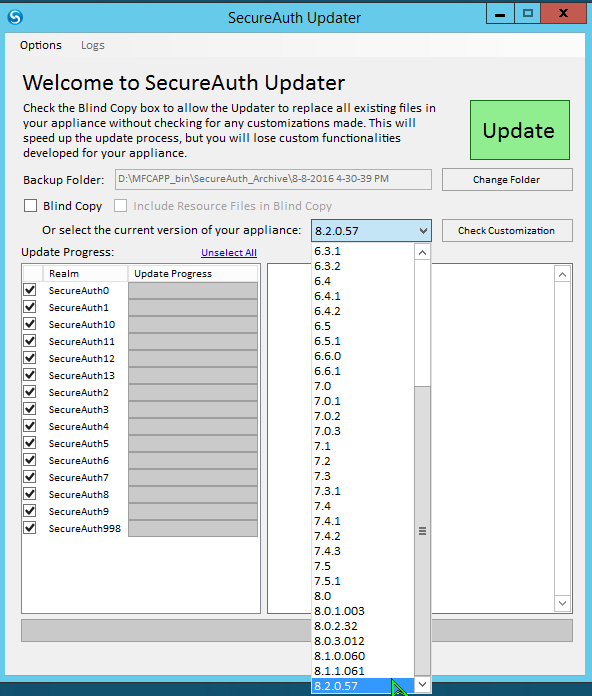
Task: Select version 7.3 from the list
Action: tap(363, 476)
